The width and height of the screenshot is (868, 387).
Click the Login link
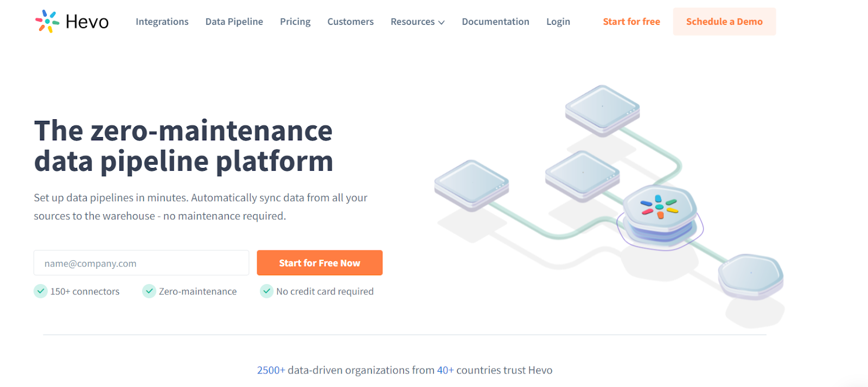click(558, 22)
